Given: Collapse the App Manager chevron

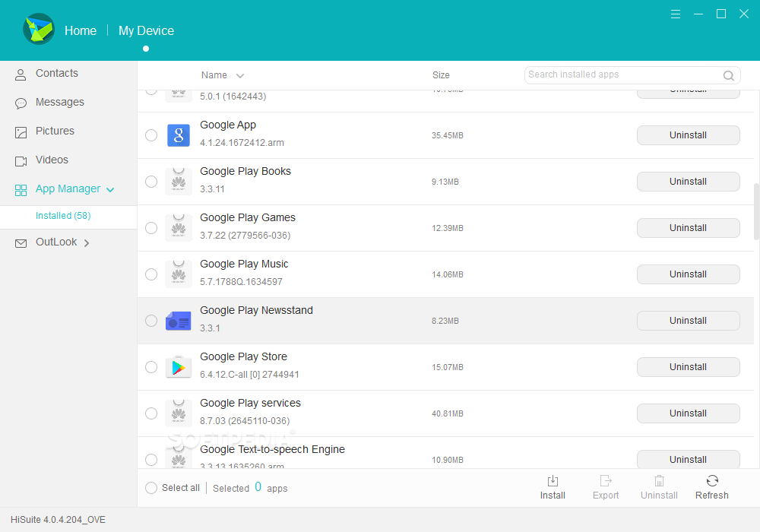Looking at the screenshot, I should click(110, 190).
